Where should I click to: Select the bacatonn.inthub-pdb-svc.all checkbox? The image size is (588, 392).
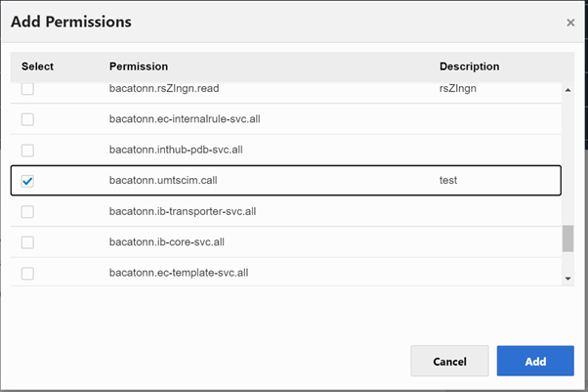(27, 151)
